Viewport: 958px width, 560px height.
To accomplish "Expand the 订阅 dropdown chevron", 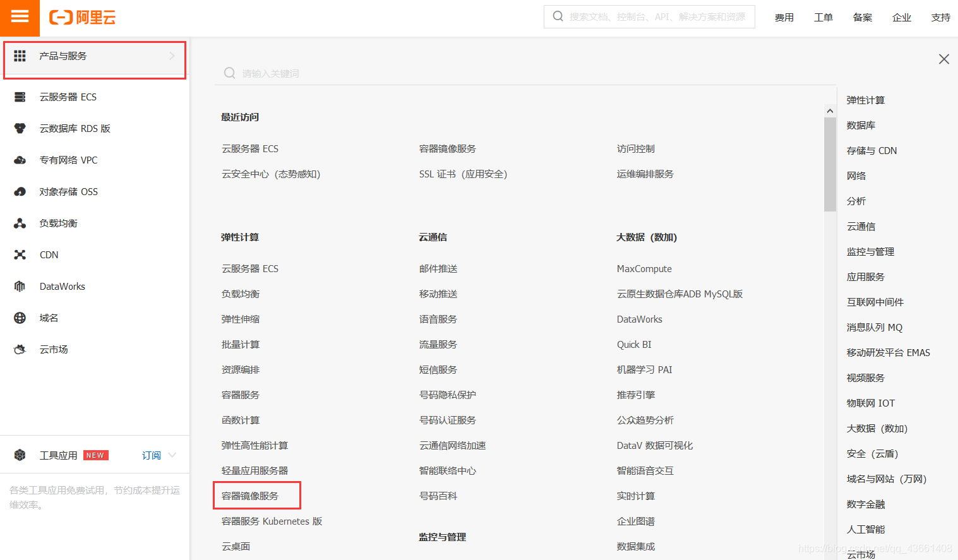I will 172,455.
